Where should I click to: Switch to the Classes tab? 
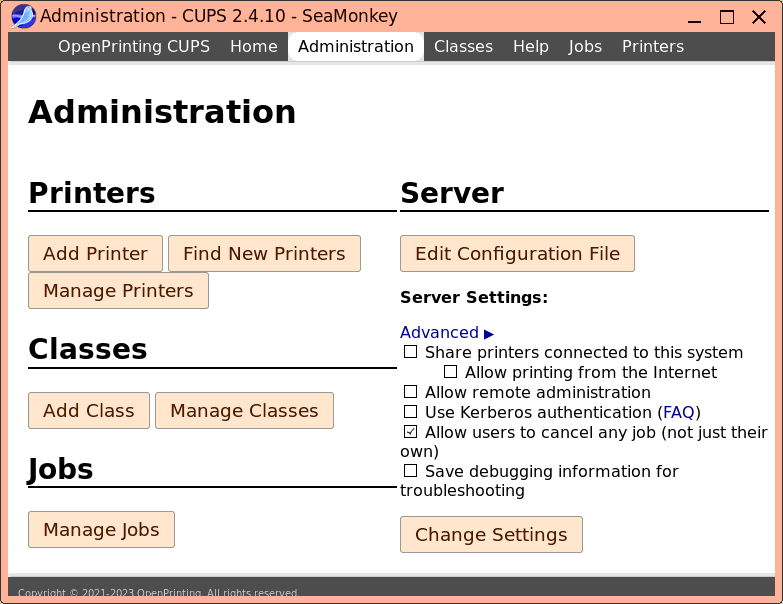[463, 46]
